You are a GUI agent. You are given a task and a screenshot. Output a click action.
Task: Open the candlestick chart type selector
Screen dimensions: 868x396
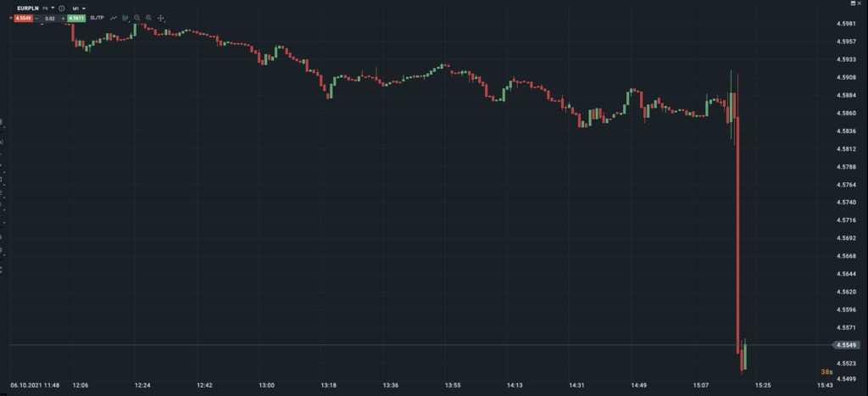coord(126,18)
